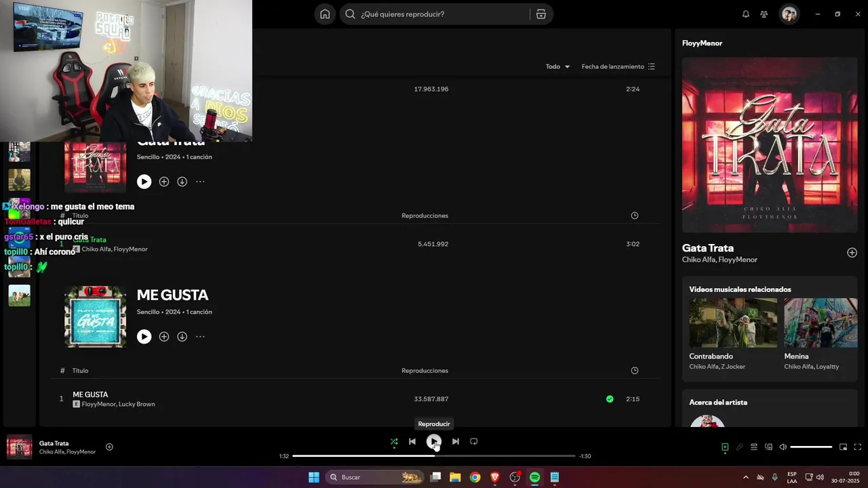Click the search field '¿Qué quieres reproducir?'
868x488 pixels.
pyautogui.click(x=435, y=14)
